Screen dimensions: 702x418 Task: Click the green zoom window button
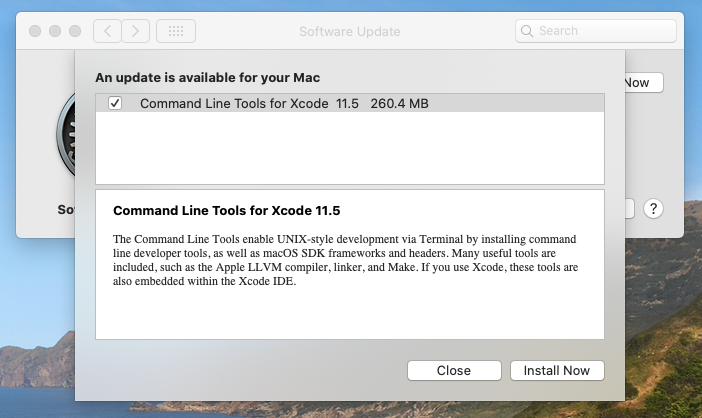point(75,31)
